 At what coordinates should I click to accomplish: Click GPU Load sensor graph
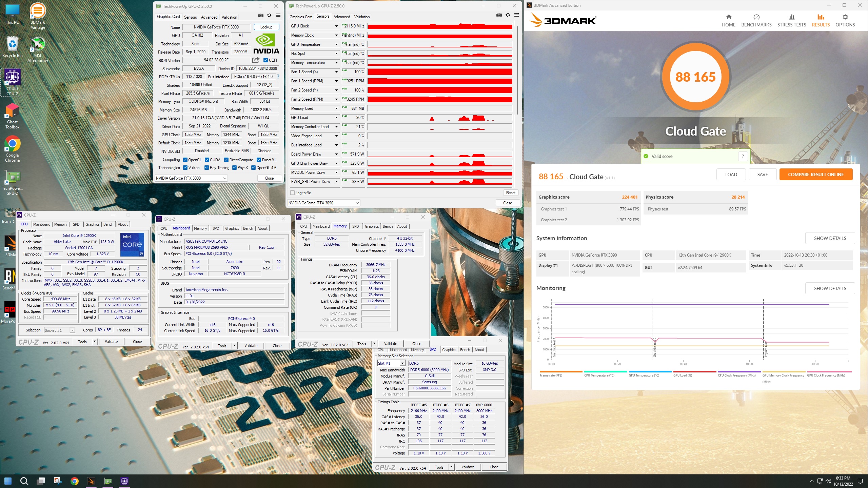pyautogui.click(x=440, y=118)
